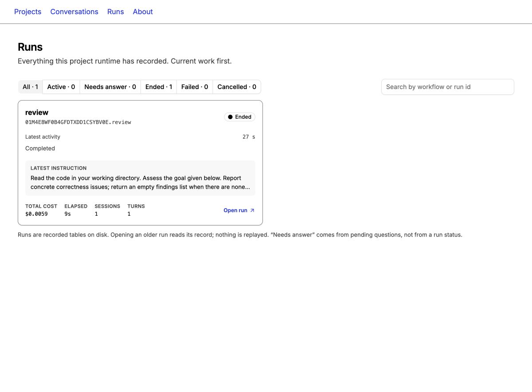The height and width of the screenshot is (392, 532).
Task: Click the 'Runs' page heading
Action: pyautogui.click(x=30, y=47)
